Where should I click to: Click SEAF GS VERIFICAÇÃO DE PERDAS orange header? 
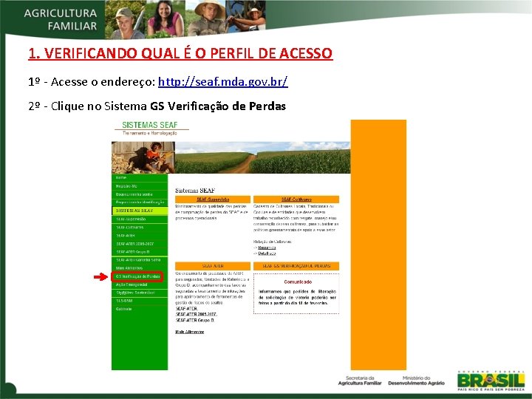[x=296, y=266]
